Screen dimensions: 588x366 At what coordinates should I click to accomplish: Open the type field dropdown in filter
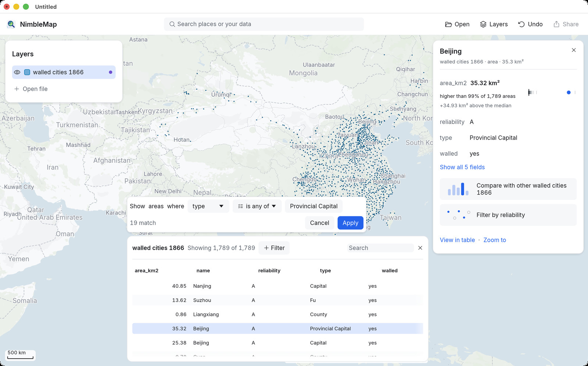(208, 206)
